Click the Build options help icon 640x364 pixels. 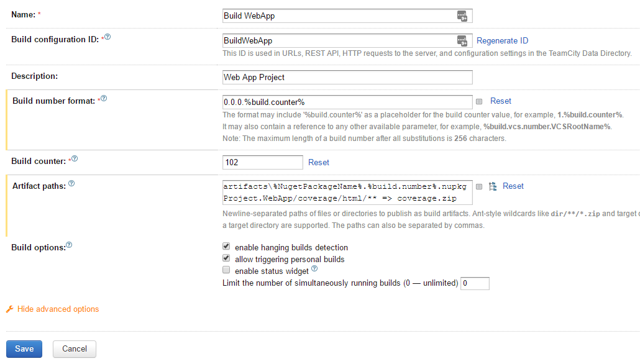pos(69,245)
